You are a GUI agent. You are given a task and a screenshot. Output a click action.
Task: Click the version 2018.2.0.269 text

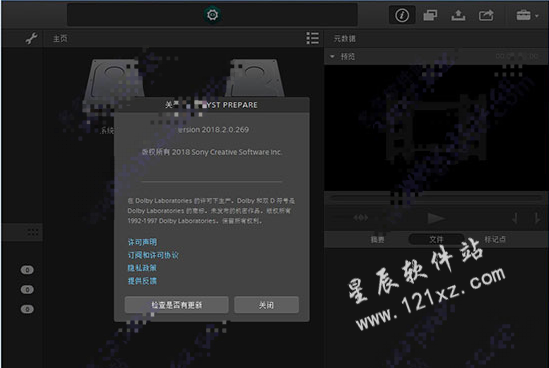[213, 130]
